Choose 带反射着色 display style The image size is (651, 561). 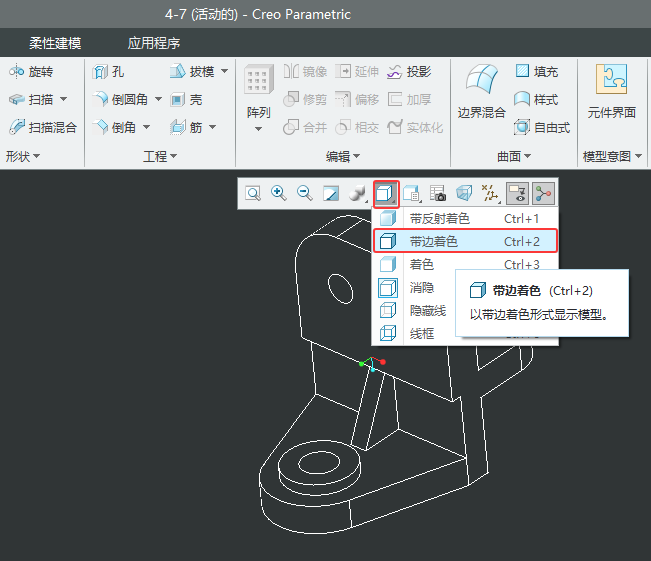tap(465, 218)
